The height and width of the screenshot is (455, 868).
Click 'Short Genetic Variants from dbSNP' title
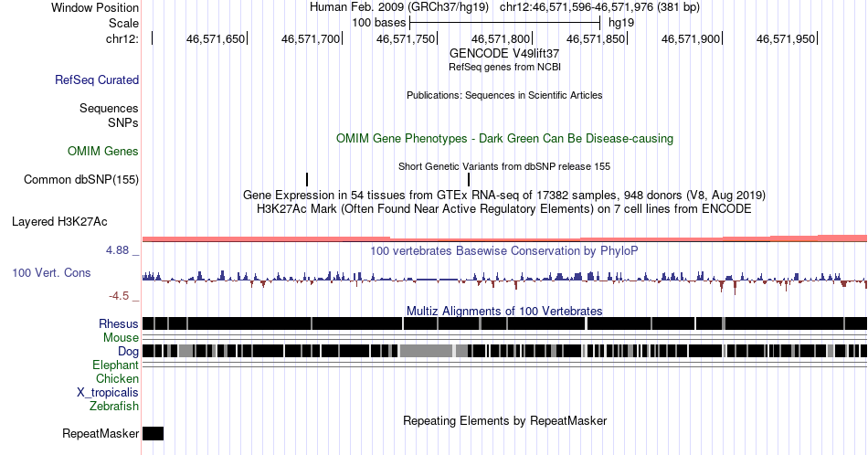coord(504,166)
